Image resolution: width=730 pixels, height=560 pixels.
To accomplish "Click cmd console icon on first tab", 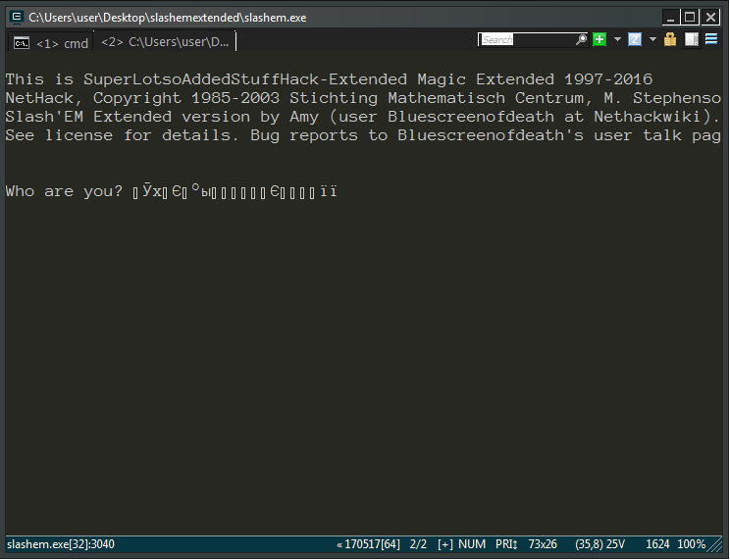I will click(x=22, y=43).
